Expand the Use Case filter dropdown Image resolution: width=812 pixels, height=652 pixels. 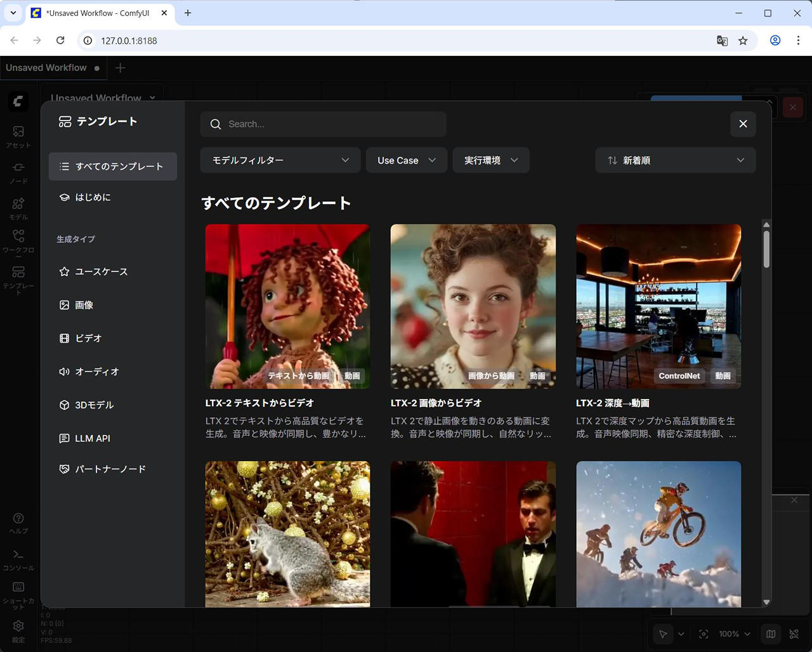(x=406, y=160)
